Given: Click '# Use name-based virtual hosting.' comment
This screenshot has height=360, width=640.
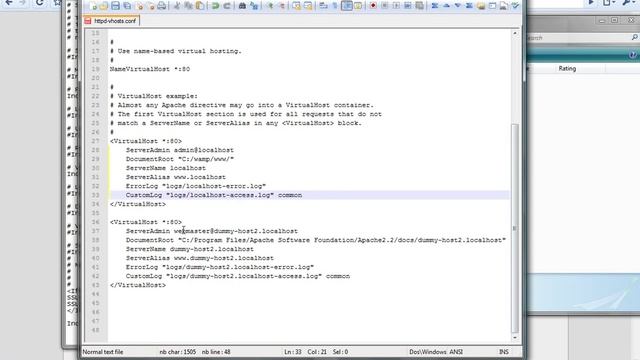Looking at the screenshot, I should pos(176,51).
